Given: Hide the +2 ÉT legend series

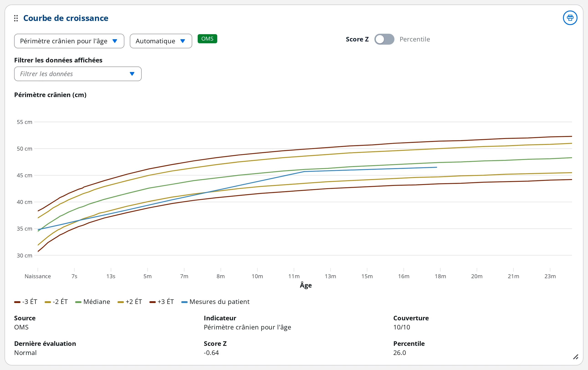Looking at the screenshot, I should tap(130, 302).
